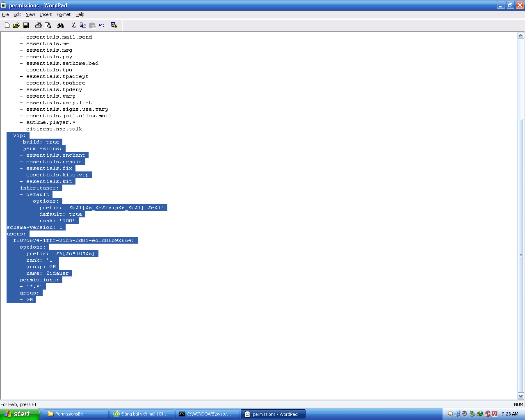The width and height of the screenshot is (525, 420).
Task: Click the text 'essentials.warp.list'
Action: 59,103
